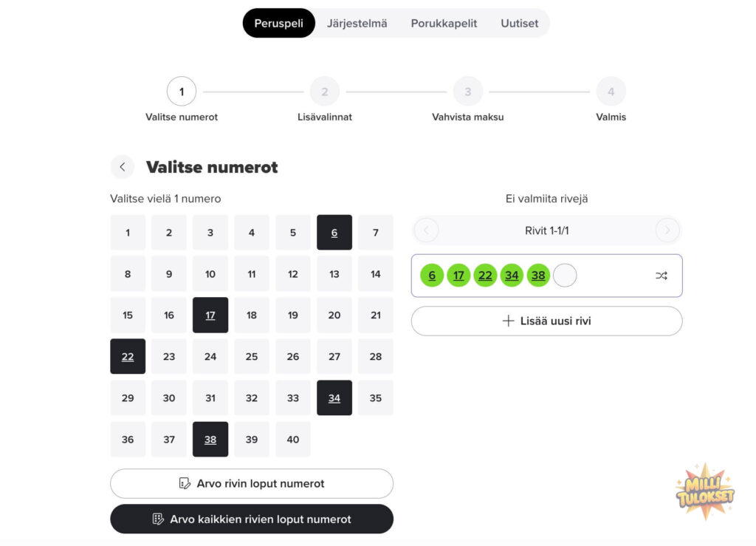Click the plus icon on Lisää uusi rivi

508,321
